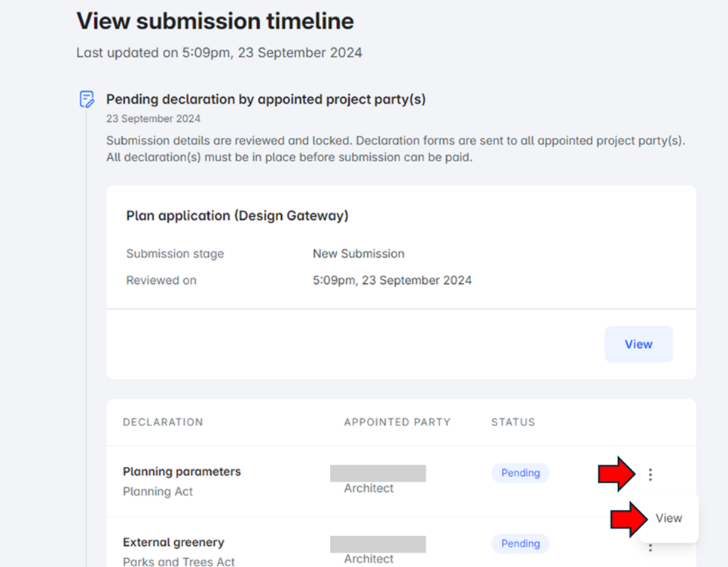
Task: Click the APPOINTED PARTY column header
Action: point(397,422)
